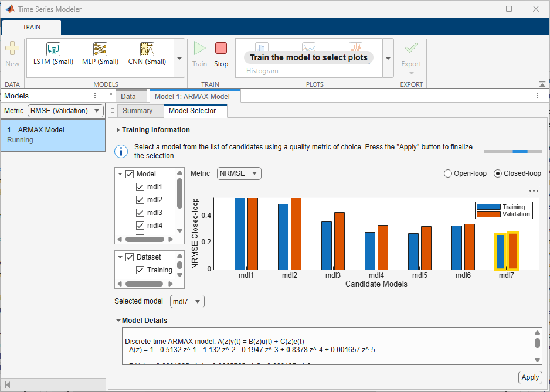Click the Apply button

(530, 377)
